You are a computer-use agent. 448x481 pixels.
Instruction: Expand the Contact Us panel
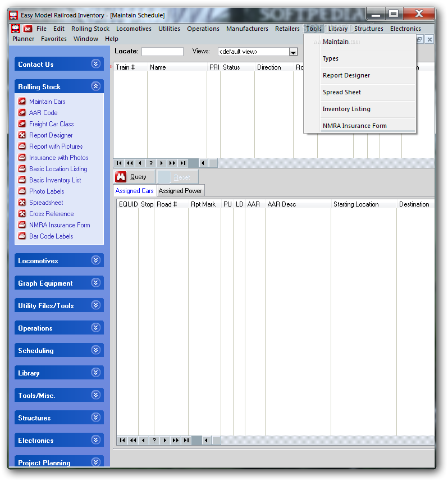(96, 64)
